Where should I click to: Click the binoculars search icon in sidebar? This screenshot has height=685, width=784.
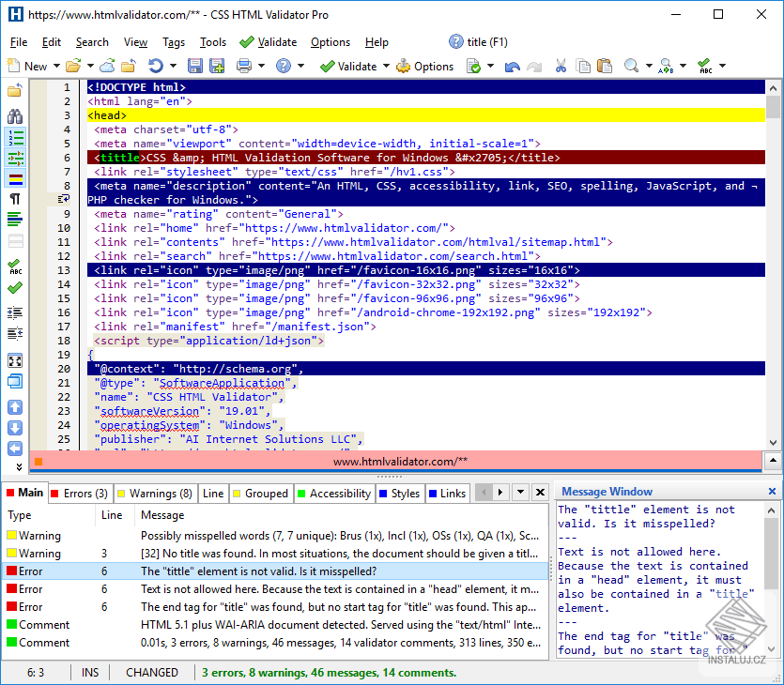point(15,116)
